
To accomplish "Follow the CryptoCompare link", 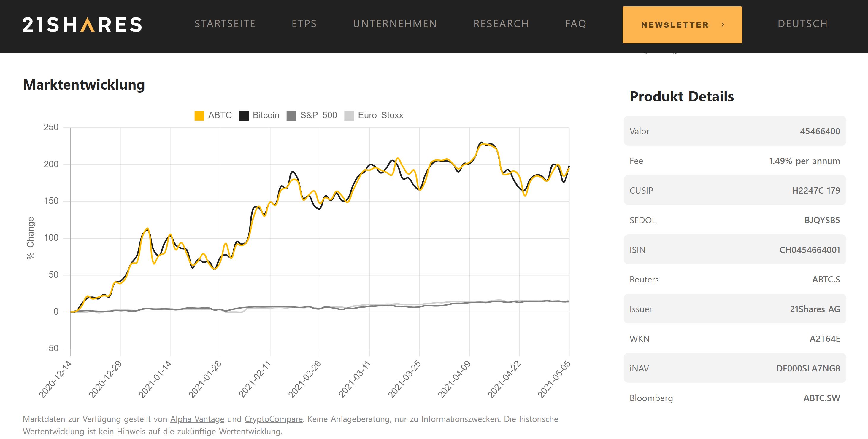I will click(x=273, y=419).
